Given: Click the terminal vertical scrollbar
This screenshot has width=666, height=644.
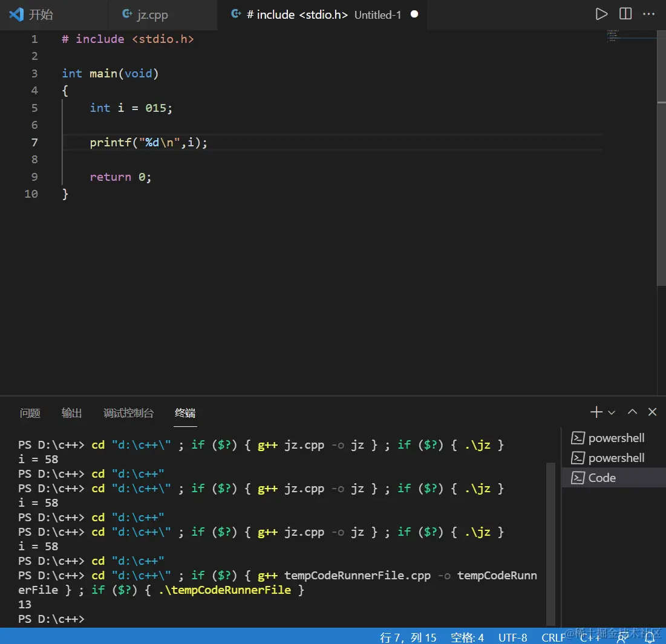Looking at the screenshot, I should [x=550, y=544].
